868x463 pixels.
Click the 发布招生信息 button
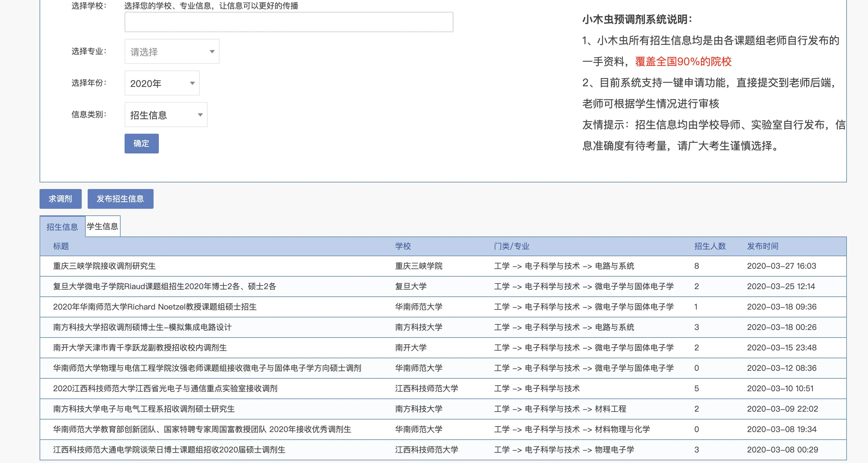120,199
